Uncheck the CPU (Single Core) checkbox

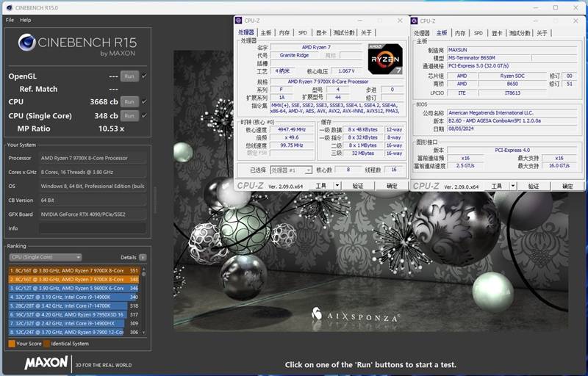coord(144,116)
